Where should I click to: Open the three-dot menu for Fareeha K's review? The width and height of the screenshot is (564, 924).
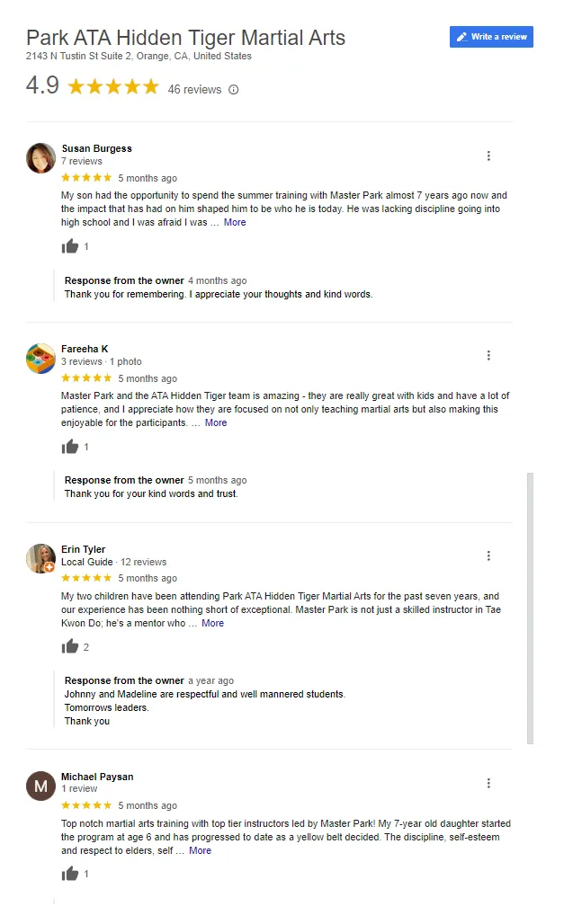[x=488, y=355]
